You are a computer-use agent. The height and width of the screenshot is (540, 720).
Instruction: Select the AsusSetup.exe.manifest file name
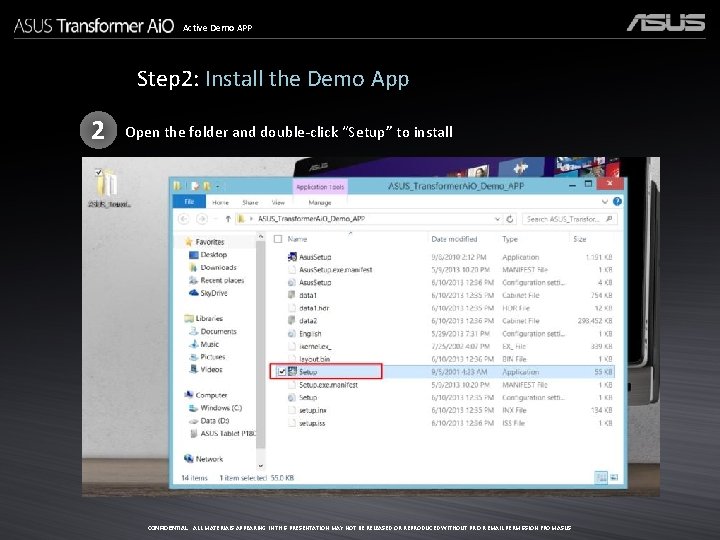point(336,270)
